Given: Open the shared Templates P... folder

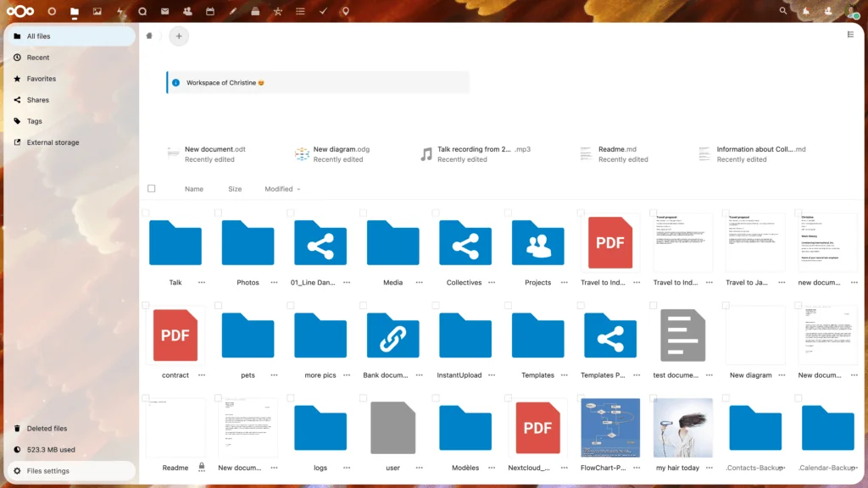Looking at the screenshot, I should [x=610, y=335].
